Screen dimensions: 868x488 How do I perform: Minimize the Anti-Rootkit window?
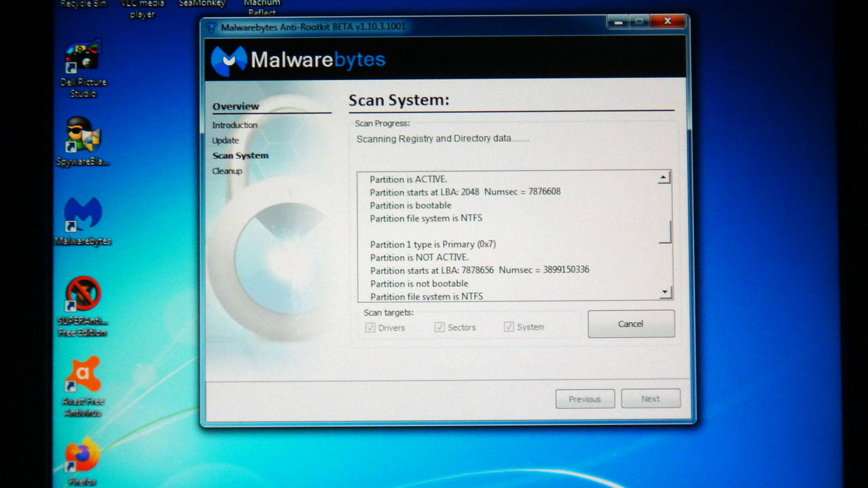616,22
